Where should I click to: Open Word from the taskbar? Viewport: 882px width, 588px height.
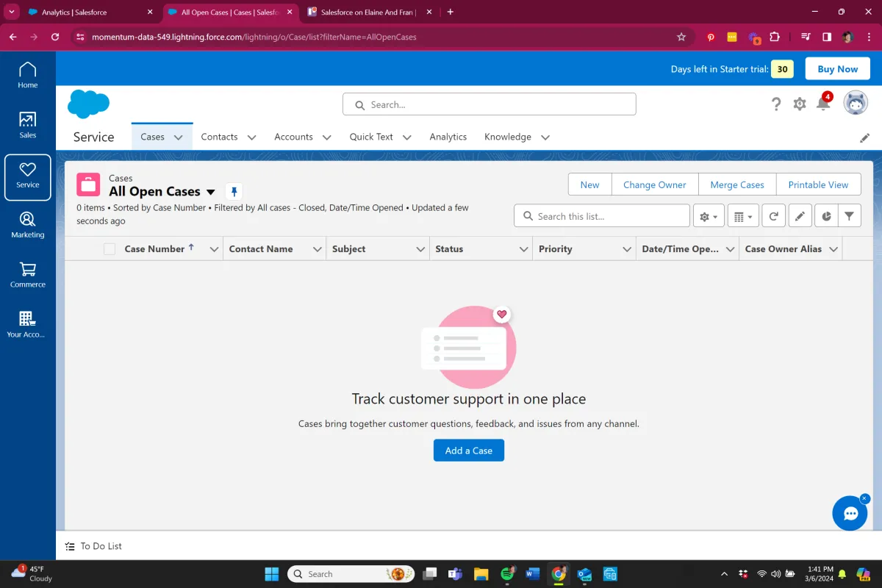point(533,574)
